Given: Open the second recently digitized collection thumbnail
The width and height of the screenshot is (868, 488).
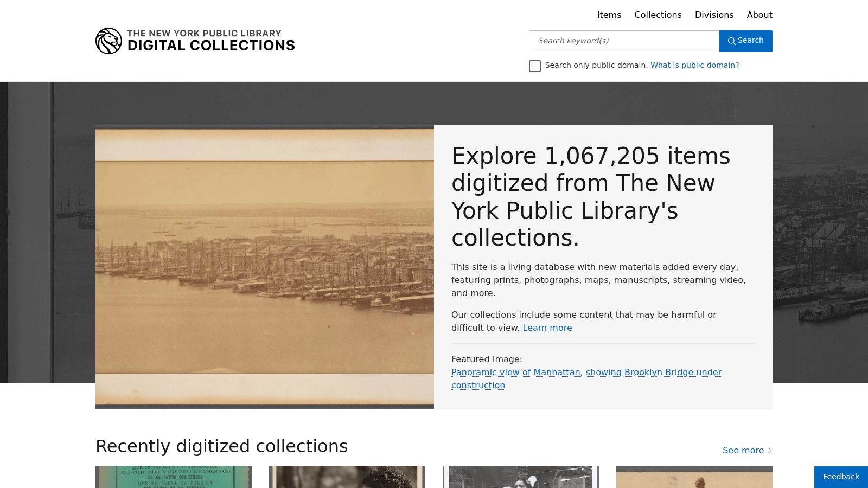Looking at the screenshot, I should pos(347,477).
